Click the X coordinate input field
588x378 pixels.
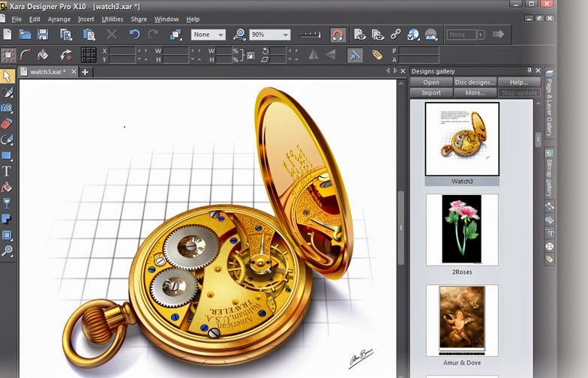click(121, 51)
